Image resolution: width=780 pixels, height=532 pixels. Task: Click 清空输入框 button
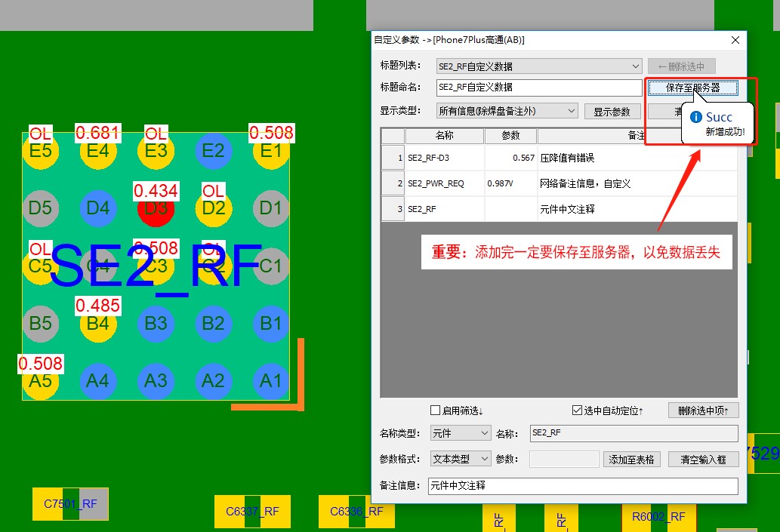pos(704,460)
